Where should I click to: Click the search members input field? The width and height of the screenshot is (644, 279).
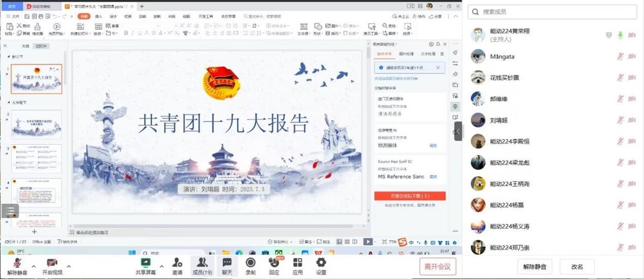pos(552,12)
